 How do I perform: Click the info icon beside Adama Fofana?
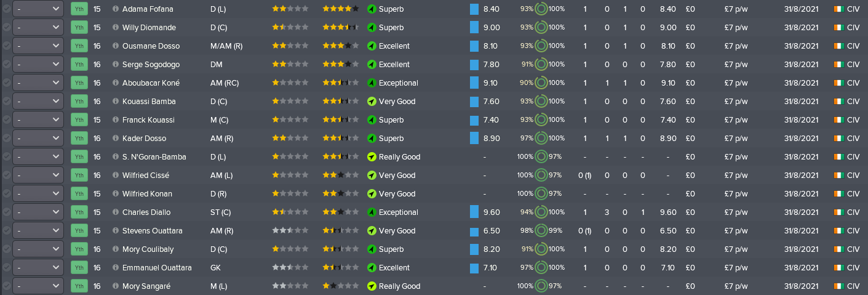pyautogui.click(x=116, y=9)
